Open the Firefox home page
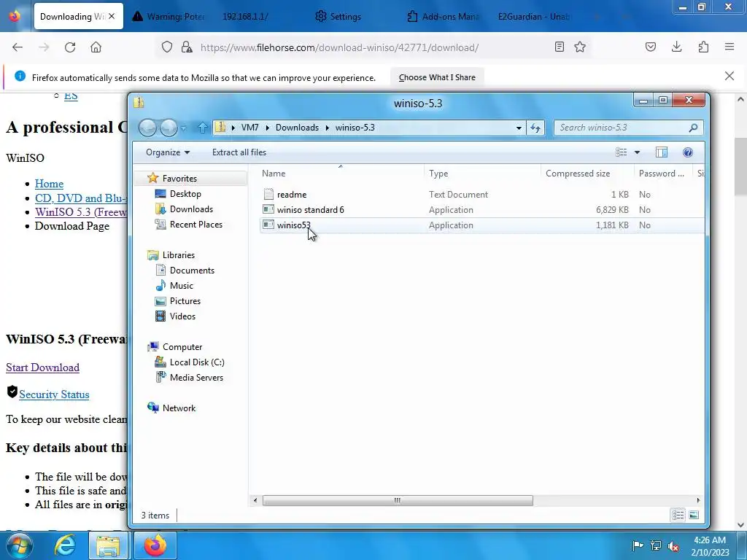The image size is (747, 560). pos(96,47)
